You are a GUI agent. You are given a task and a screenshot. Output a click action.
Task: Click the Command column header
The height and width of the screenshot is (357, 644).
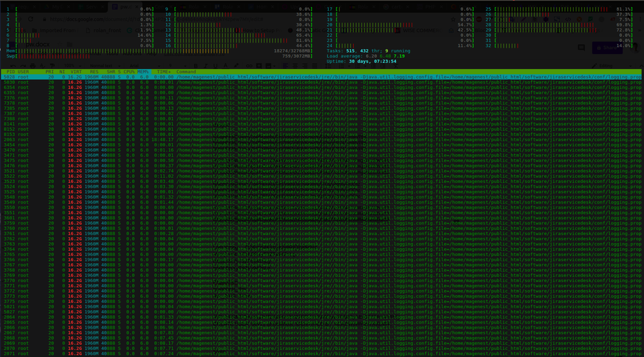pos(186,72)
